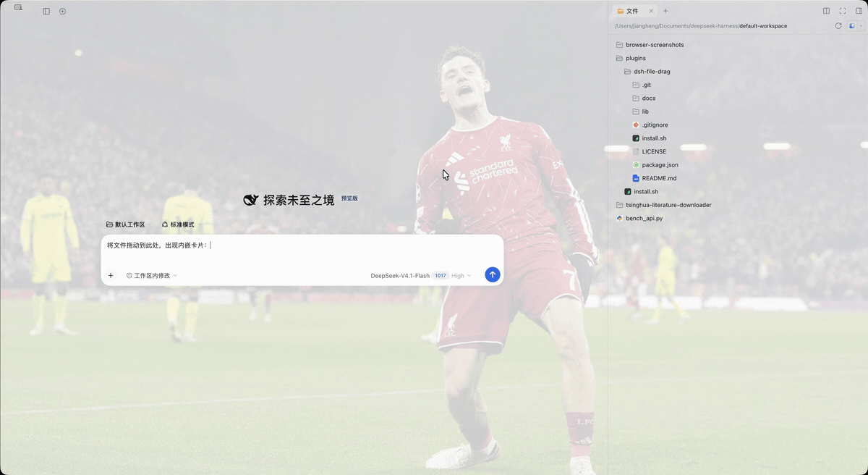This screenshot has height=475, width=868.
Task: Click the 1017 badge next to model name
Action: (x=440, y=276)
